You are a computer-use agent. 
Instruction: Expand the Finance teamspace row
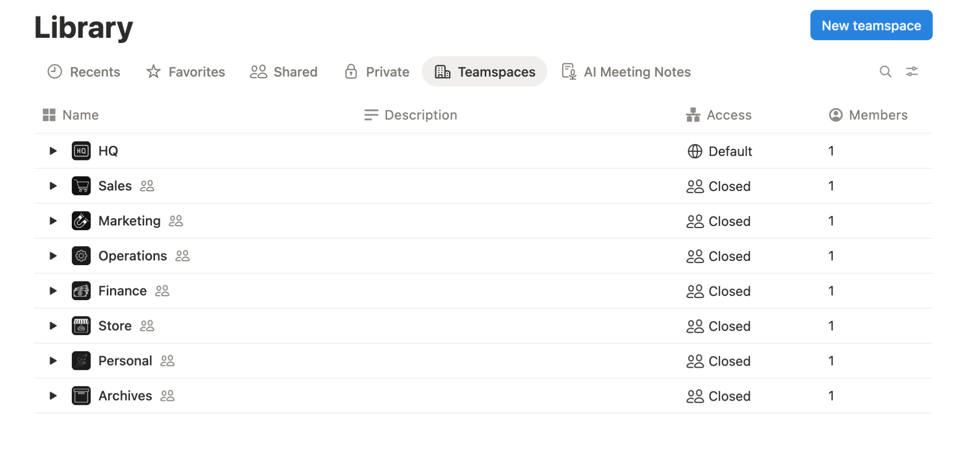(x=53, y=291)
